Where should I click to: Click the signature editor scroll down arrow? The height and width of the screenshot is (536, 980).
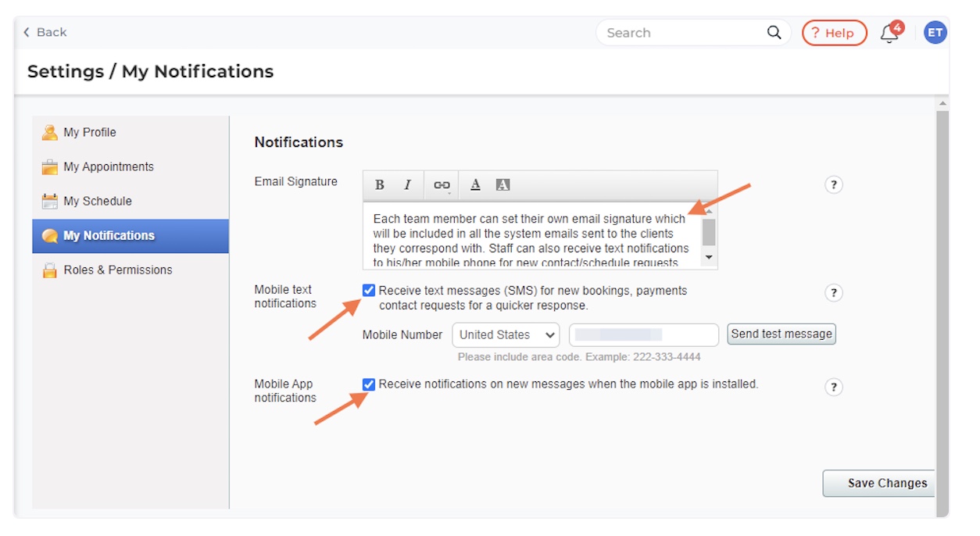[x=709, y=257]
